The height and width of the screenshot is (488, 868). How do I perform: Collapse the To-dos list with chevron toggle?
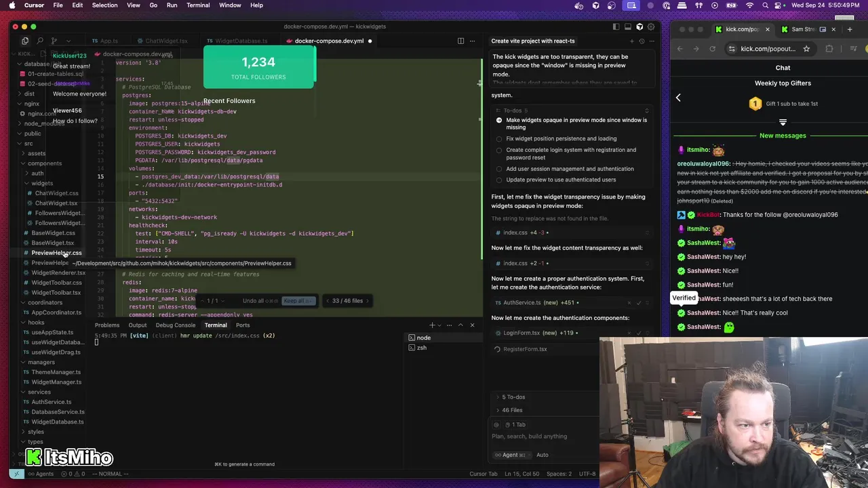point(646,110)
